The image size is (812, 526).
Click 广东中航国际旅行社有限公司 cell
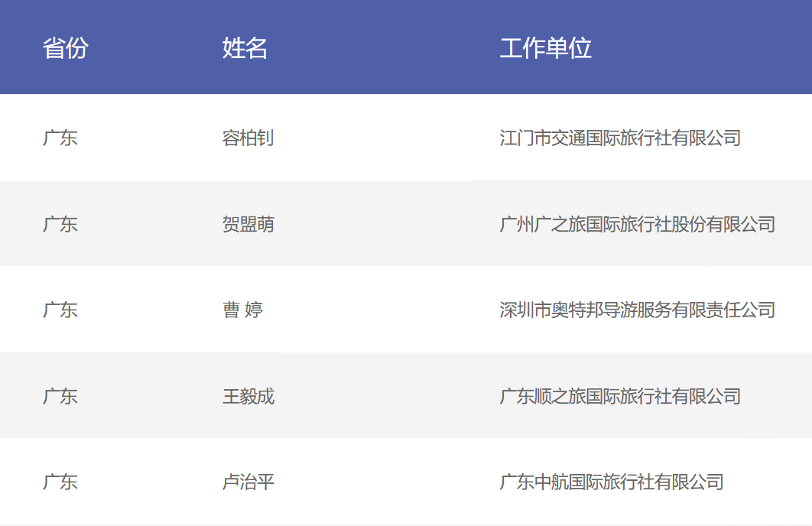(x=611, y=482)
